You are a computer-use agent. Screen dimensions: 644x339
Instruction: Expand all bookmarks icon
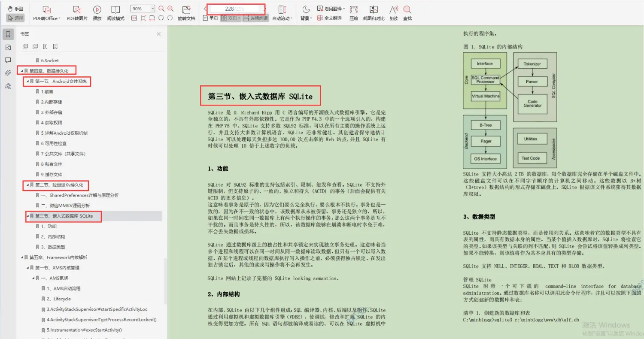pyautogui.click(x=25, y=46)
